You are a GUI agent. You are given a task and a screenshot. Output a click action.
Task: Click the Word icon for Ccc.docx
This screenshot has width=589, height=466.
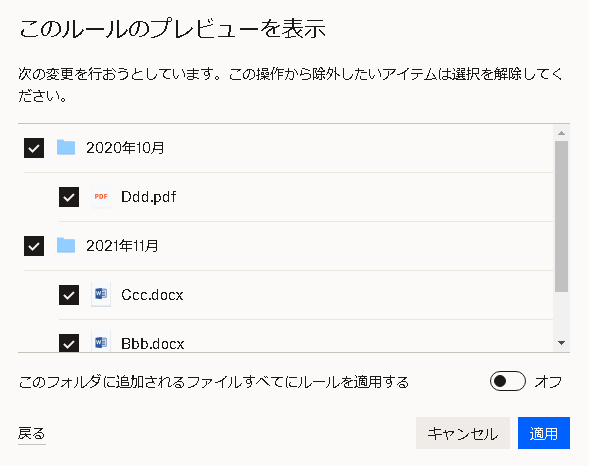[x=101, y=294]
